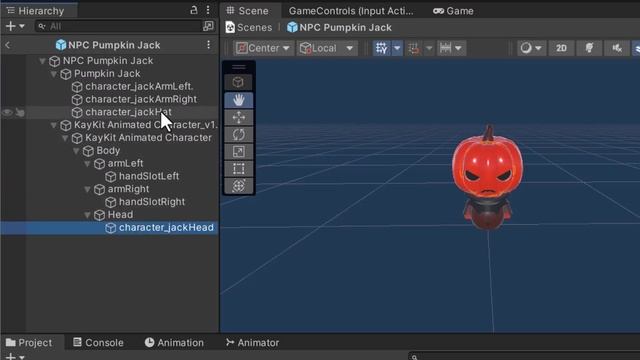Viewport: 640px width, 360px height.
Task: Toggle scene lighting button
Action: click(589, 48)
